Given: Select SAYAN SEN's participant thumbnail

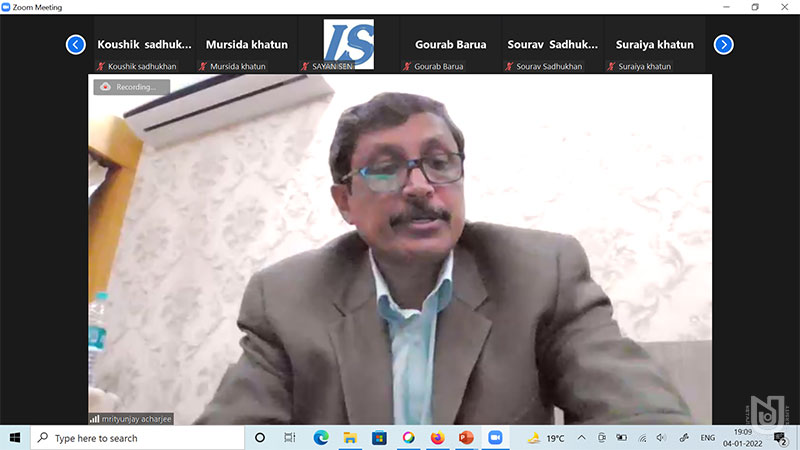Looking at the screenshot, I should pyautogui.click(x=348, y=45).
